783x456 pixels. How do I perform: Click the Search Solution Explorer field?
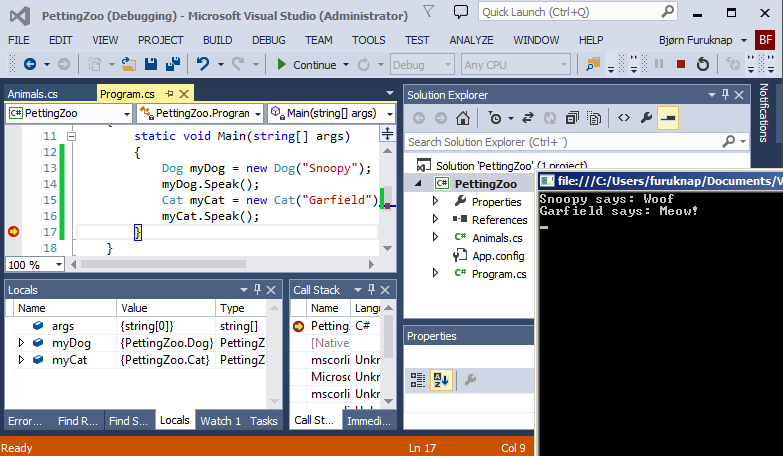pyautogui.click(x=577, y=142)
